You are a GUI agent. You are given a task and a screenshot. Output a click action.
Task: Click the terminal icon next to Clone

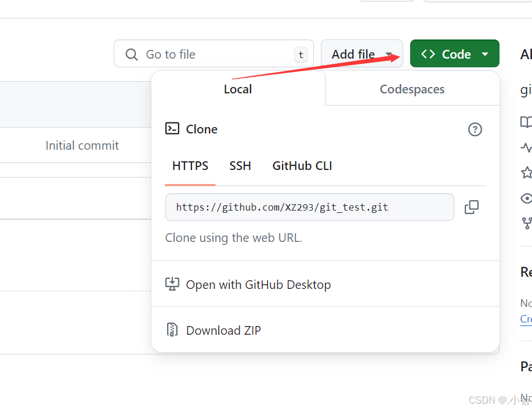tap(172, 129)
